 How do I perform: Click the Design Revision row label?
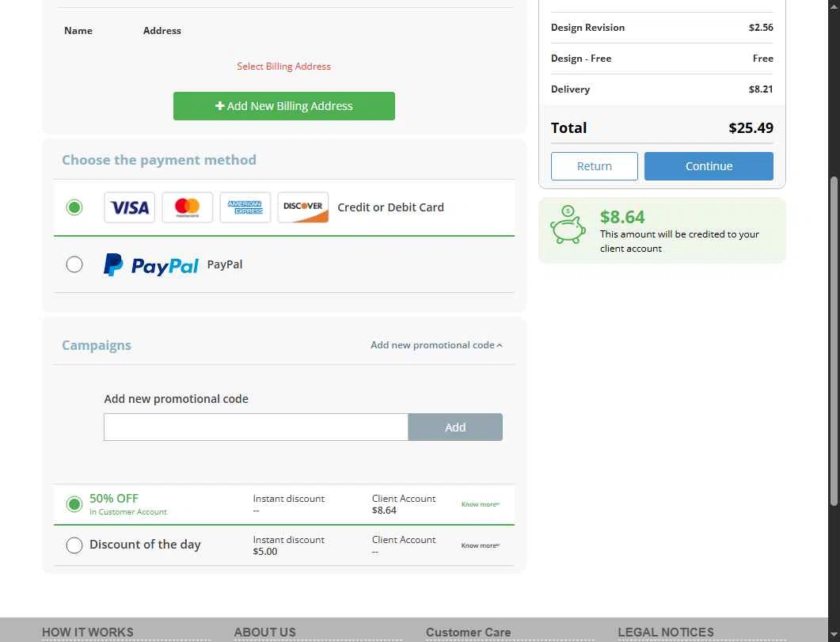587,27
